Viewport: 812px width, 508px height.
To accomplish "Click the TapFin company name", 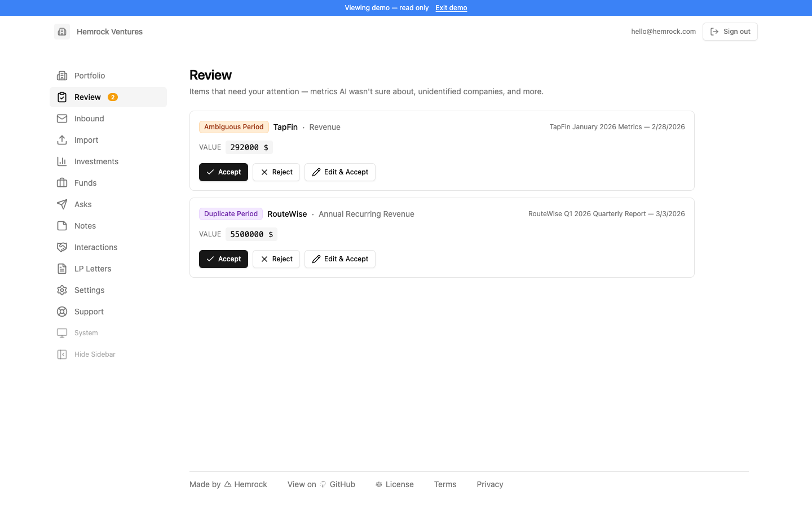I will [x=285, y=127].
